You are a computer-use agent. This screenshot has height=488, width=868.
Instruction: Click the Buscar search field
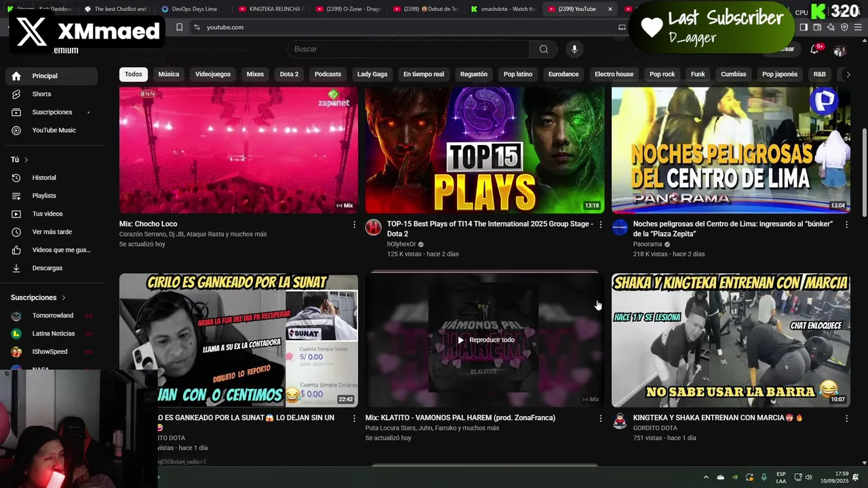point(408,49)
